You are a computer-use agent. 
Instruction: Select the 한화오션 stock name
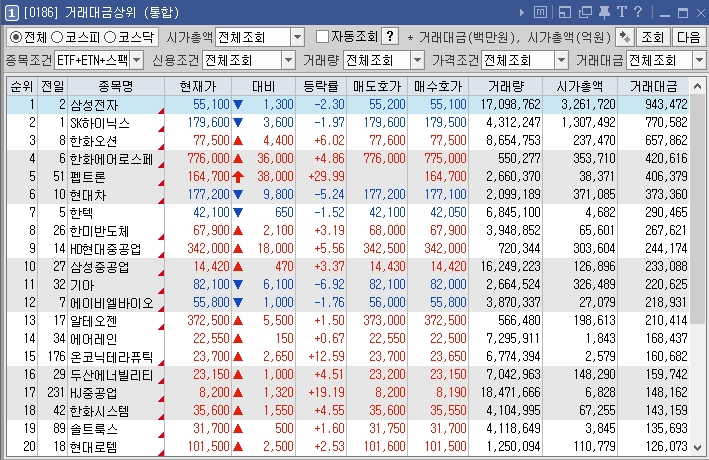tap(94, 141)
